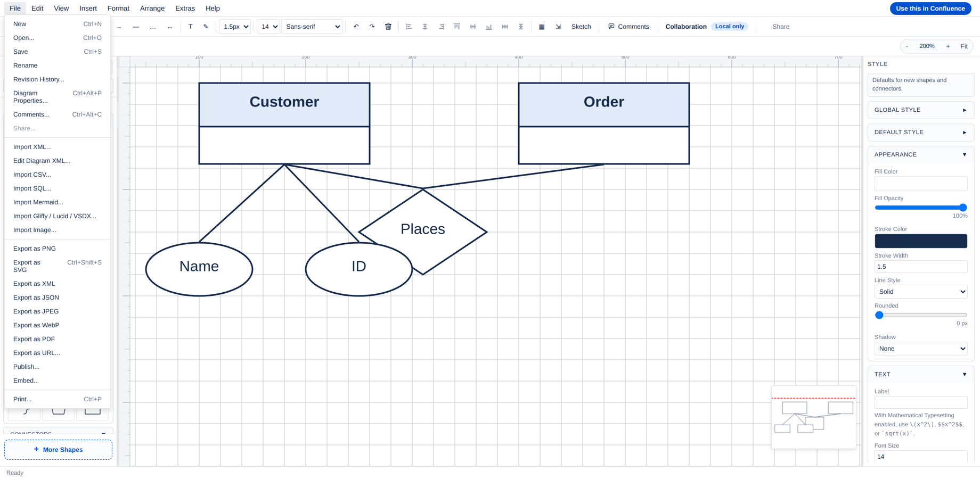This screenshot has height=479, width=980.
Task: Open the Line Style Solid dropdown
Action: click(x=920, y=292)
